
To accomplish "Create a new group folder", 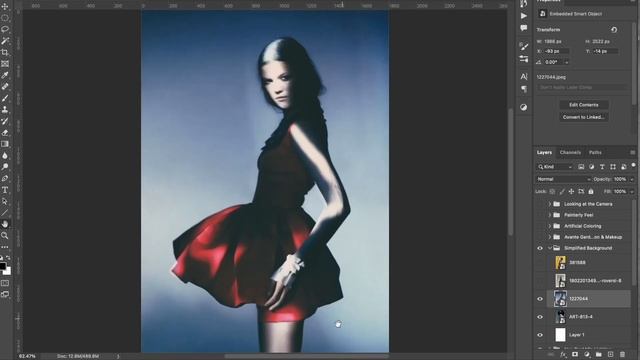I will coord(599,355).
